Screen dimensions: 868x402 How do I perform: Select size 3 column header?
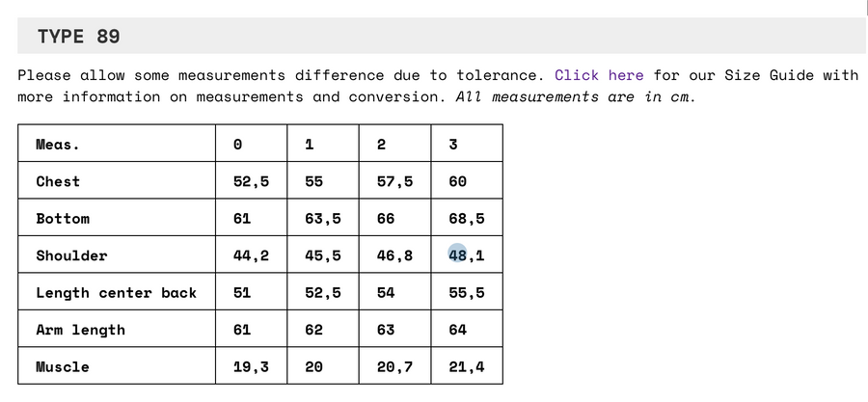(x=467, y=144)
